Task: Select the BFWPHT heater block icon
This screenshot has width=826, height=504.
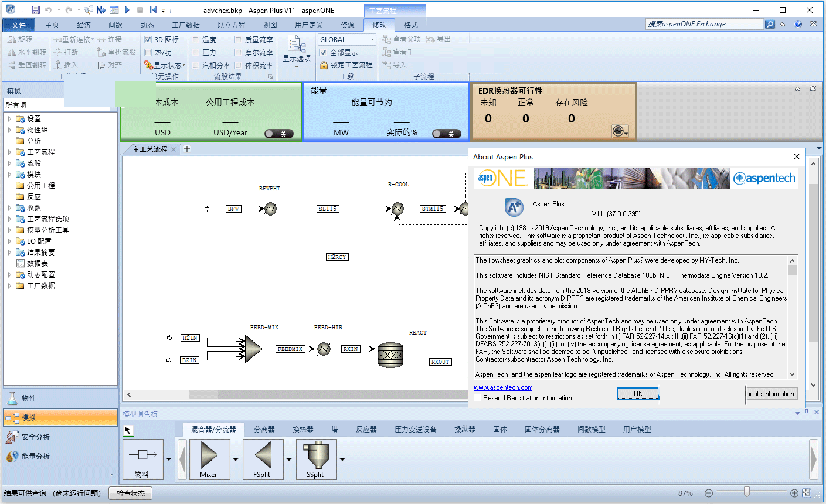Action: click(270, 209)
